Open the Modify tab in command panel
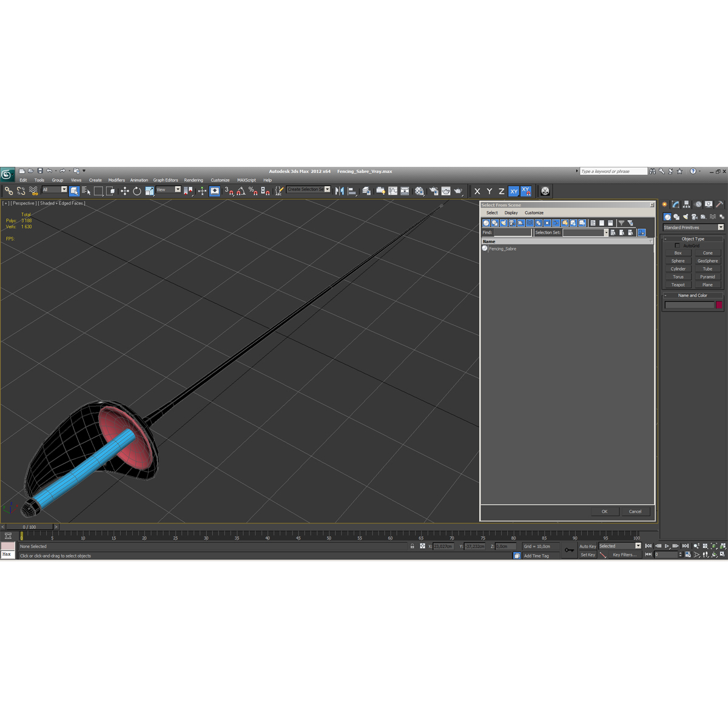The image size is (728, 728). click(x=675, y=204)
